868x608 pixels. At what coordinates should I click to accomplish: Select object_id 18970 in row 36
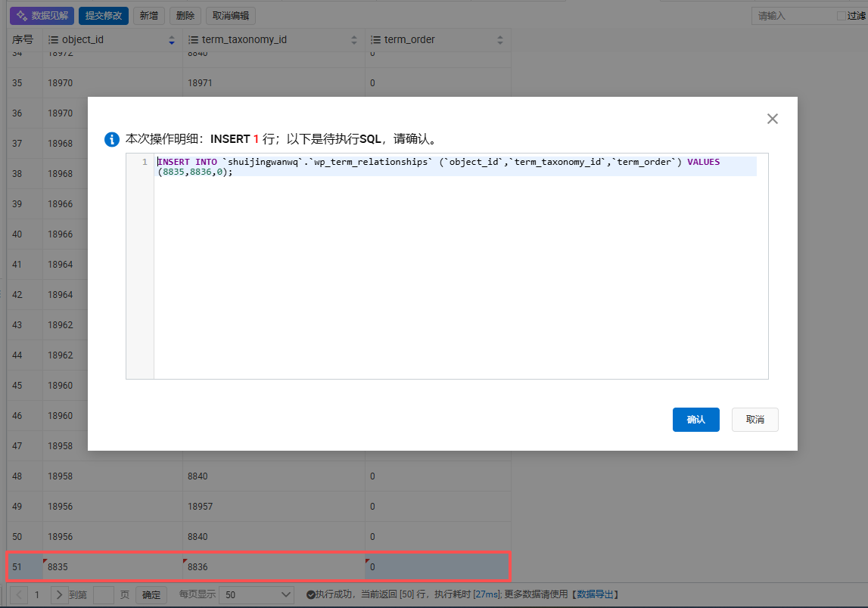pyautogui.click(x=65, y=113)
